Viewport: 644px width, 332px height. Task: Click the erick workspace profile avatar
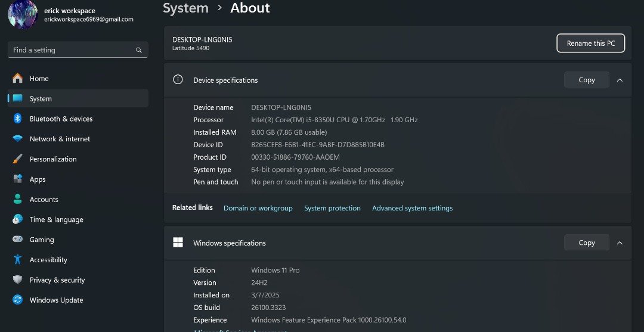click(x=23, y=14)
